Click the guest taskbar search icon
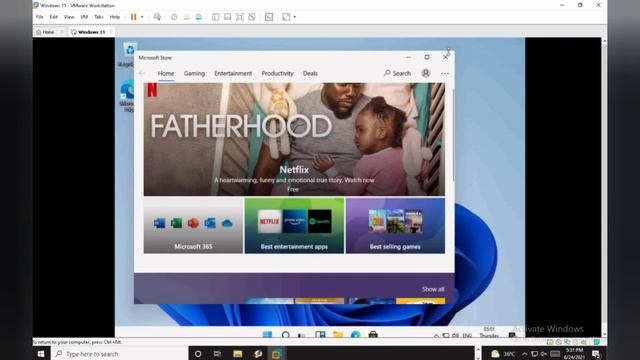This screenshot has width=640, height=360. tap(286, 335)
